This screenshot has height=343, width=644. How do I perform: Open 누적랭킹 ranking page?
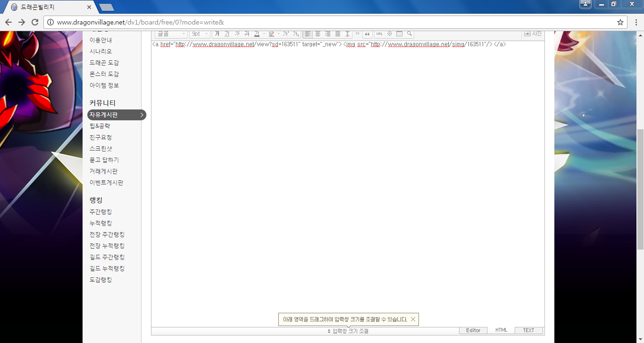tap(101, 223)
